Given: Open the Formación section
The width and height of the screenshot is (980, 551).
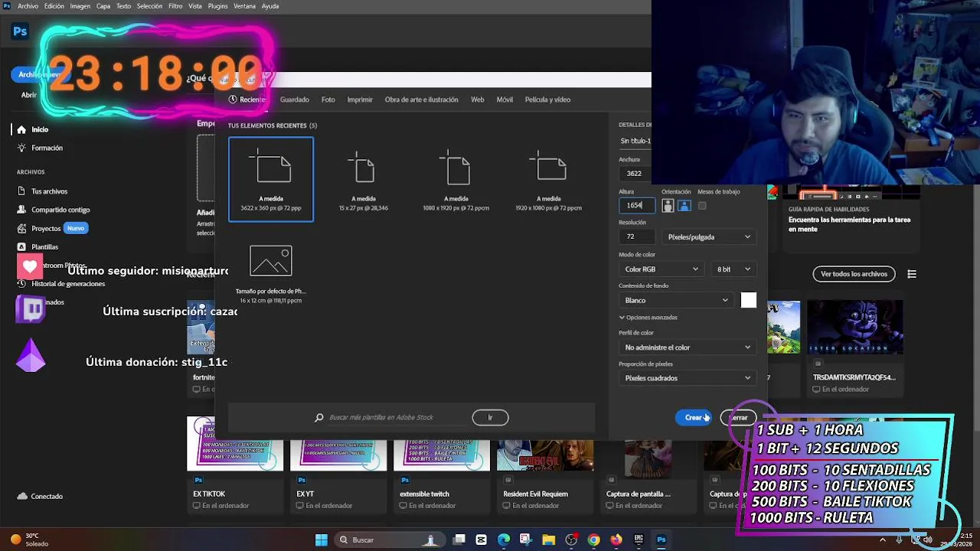Looking at the screenshot, I should (40, 148).
